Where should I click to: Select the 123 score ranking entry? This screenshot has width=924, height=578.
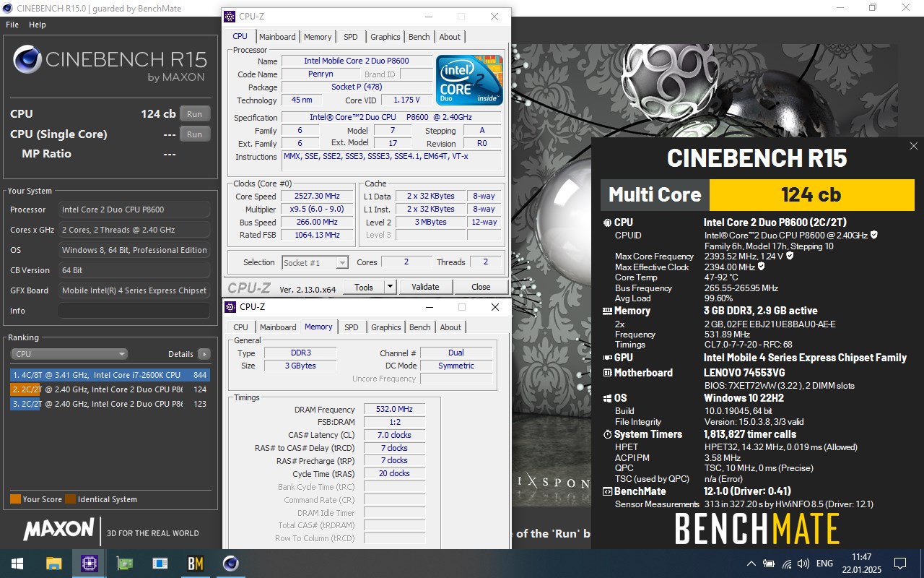click(110, 404)
